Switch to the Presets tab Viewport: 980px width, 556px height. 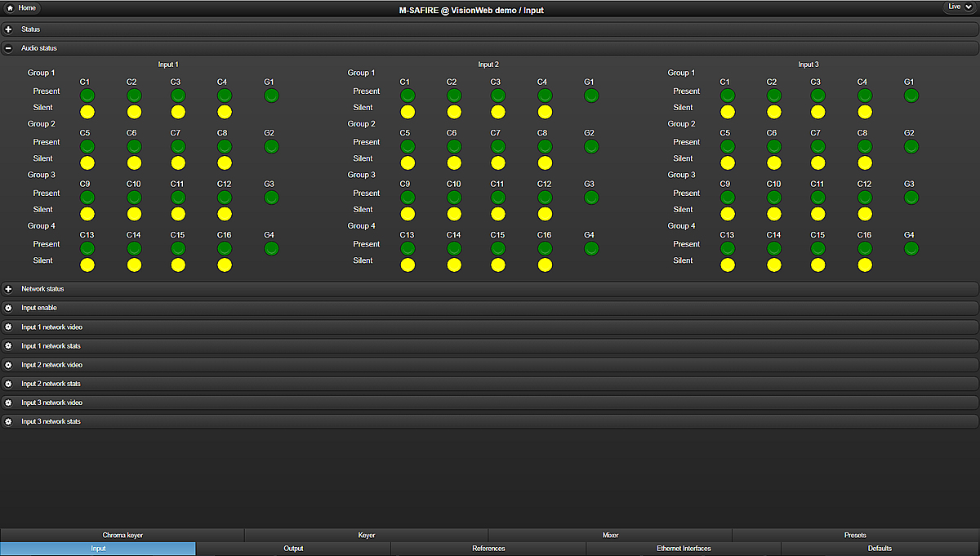pyautogui.click(x=856, y=536)
